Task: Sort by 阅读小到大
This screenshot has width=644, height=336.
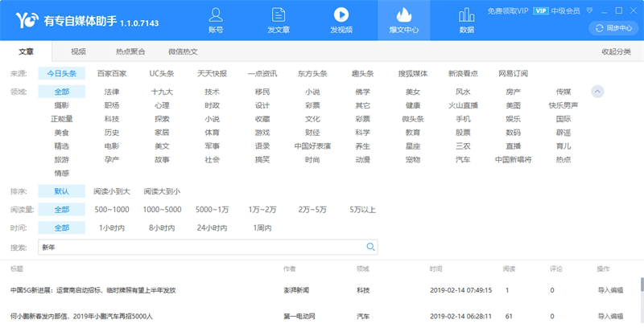Action: 112,191
